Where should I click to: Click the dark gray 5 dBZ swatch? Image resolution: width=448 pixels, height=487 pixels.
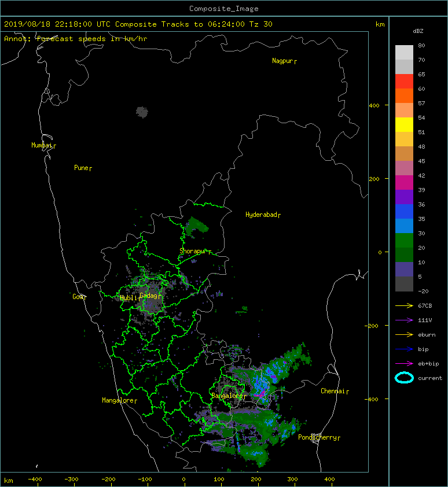[404, 283]
